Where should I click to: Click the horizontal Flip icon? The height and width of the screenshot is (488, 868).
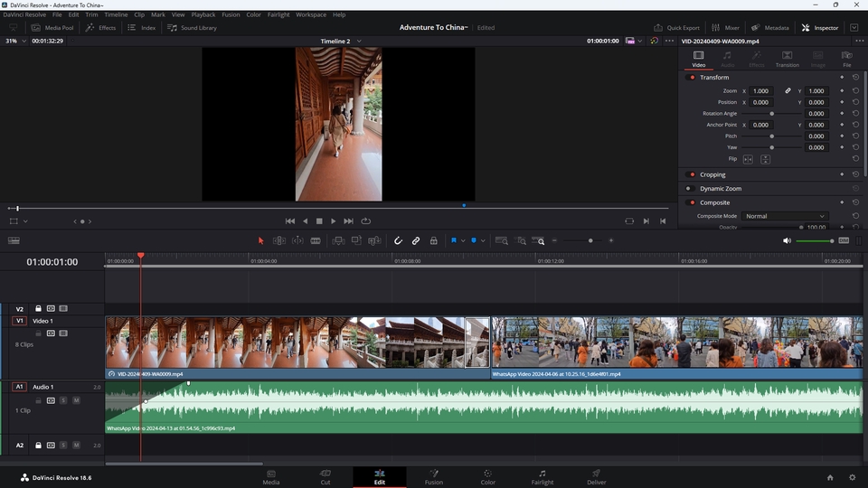click(x=748, y=159)
